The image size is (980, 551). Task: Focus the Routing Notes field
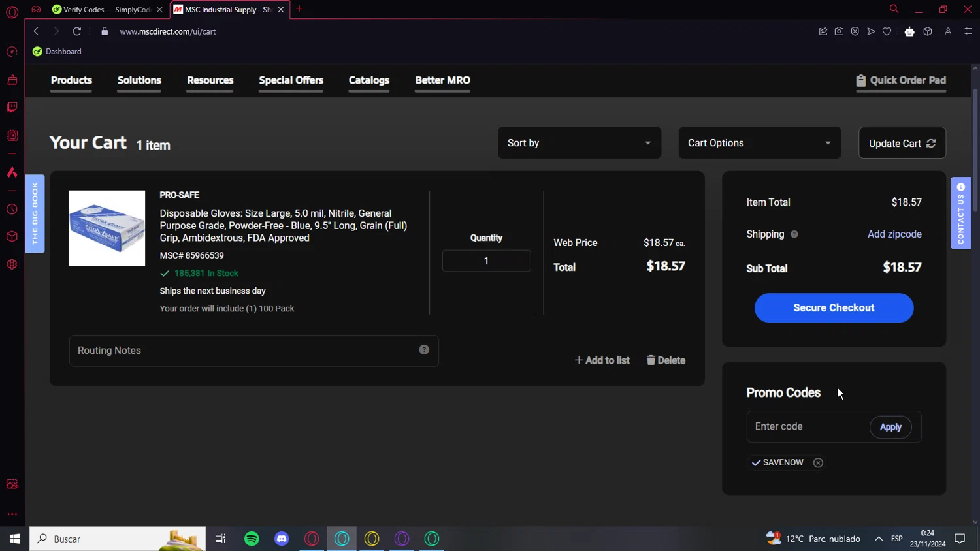(253, 351)
